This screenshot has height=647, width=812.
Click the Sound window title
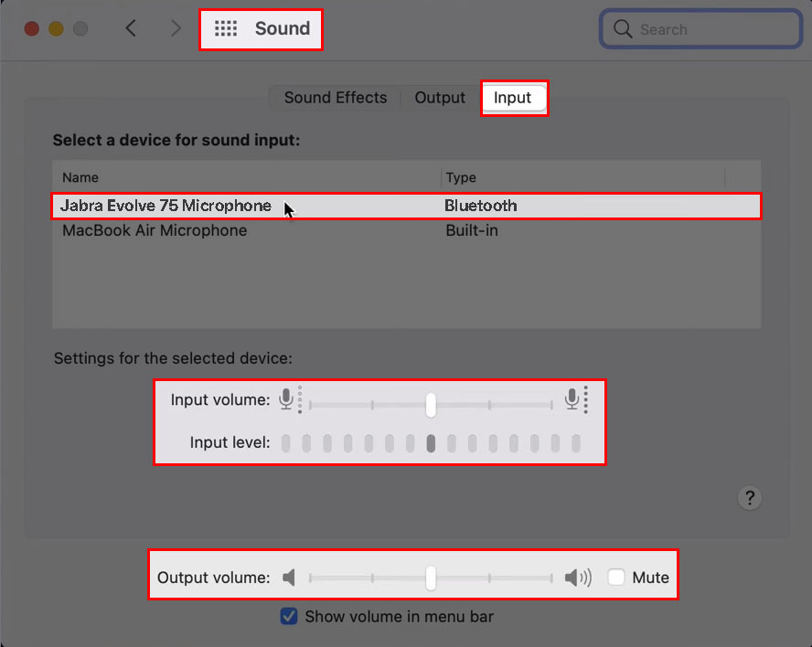[x=283, y=28]
